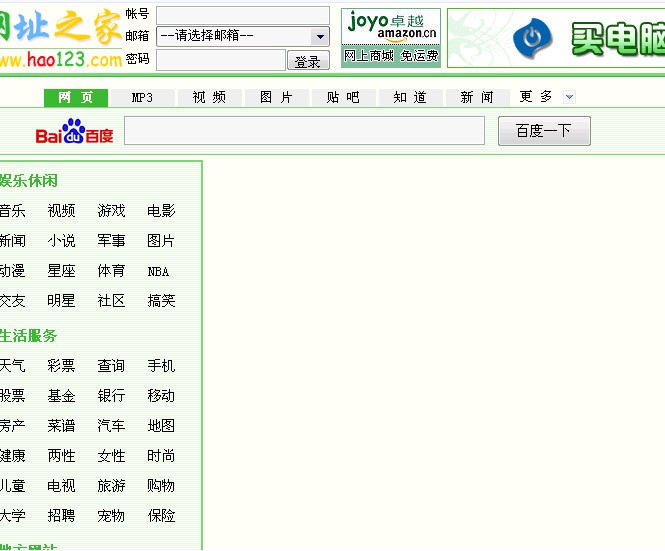665x551 pixels.
Task: Open the 社区 link
Action: click(x=111, y=301)
